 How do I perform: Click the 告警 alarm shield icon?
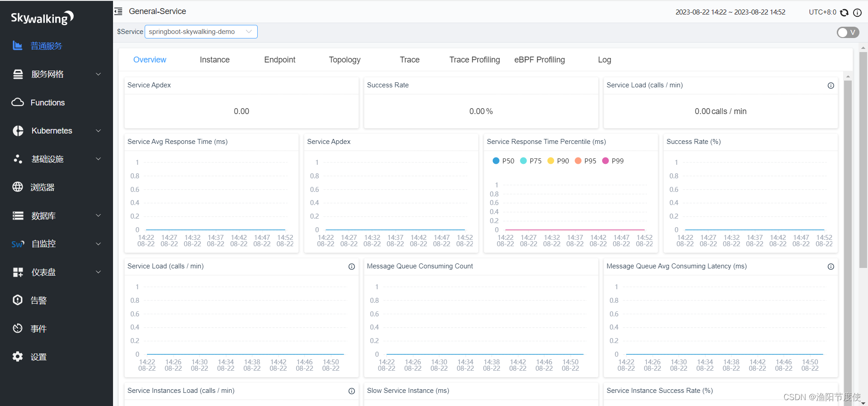point(18,300)
